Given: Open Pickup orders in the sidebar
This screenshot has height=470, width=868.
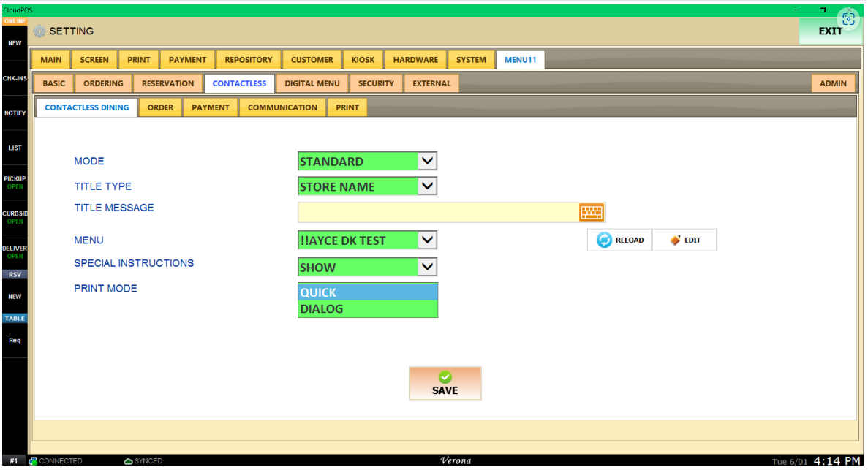Looking at the screenshot, I should pyautogui.click(x=15, y=183).
